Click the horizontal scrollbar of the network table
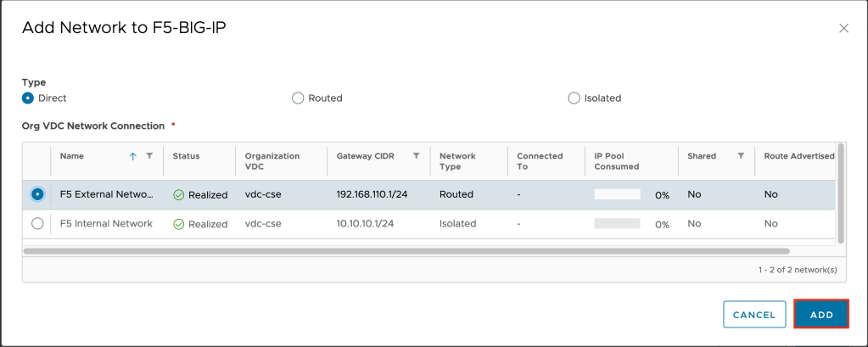Screen dimensions: 868x347 click(407, 251)
